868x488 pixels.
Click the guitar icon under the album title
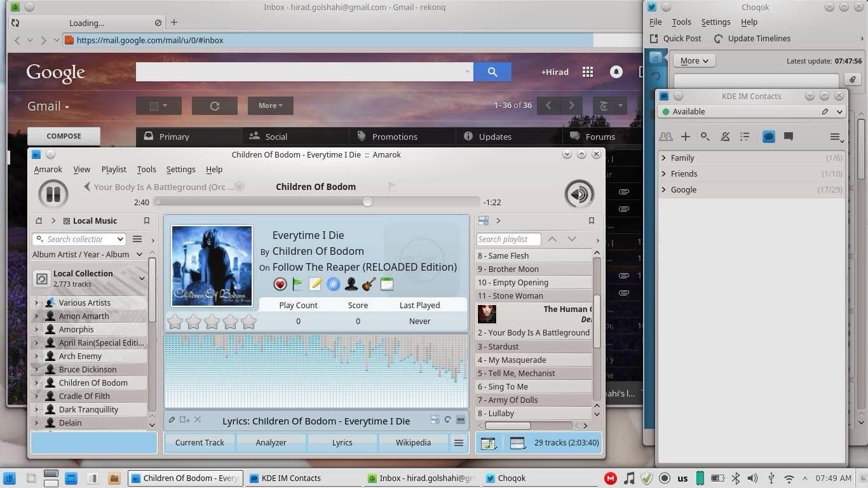pos(369,285)
